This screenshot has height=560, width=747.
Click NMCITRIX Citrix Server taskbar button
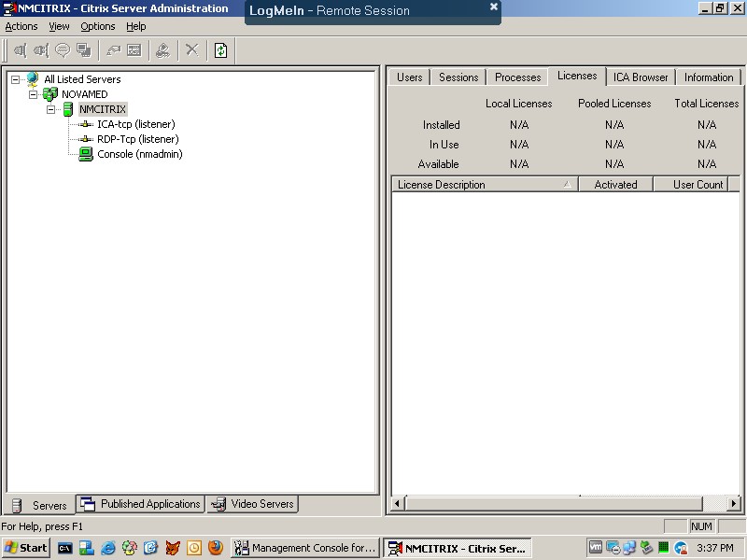point(458,548)
